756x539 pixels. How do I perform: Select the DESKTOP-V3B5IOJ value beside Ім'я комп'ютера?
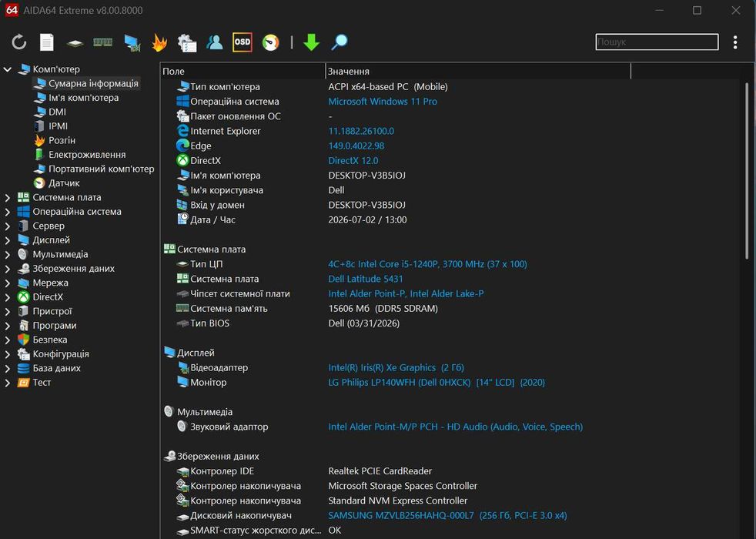pos(367,176)
